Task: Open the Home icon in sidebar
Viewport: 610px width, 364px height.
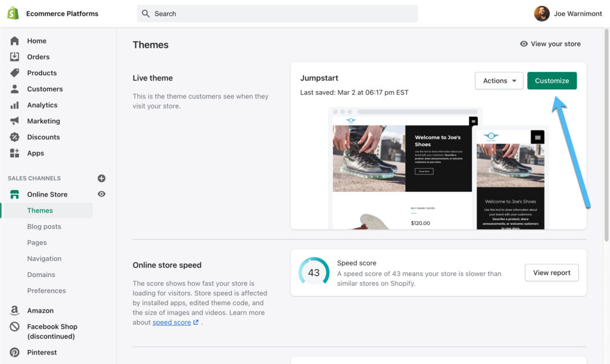Action: click(x=15, y=41)
